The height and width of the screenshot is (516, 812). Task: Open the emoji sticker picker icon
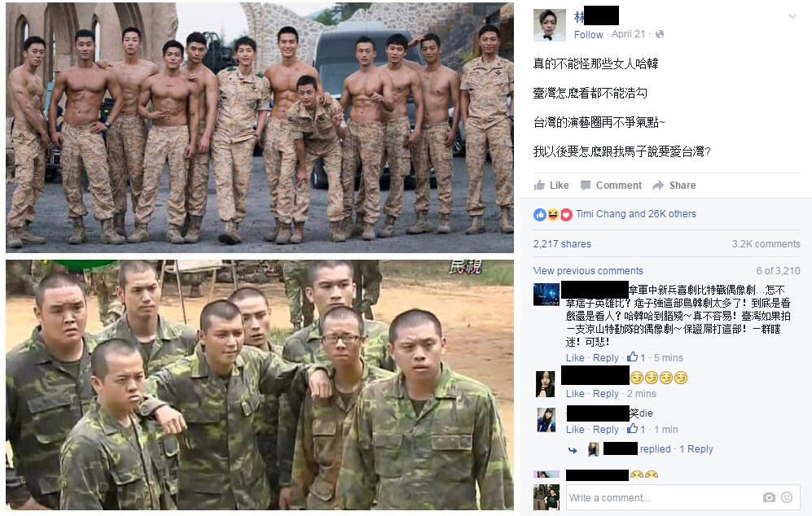click(787, 497)
